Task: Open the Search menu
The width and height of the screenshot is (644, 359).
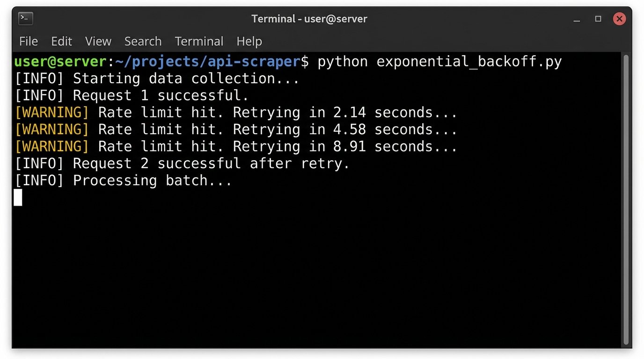Action: pyautogui.click(x=143, y=41)
